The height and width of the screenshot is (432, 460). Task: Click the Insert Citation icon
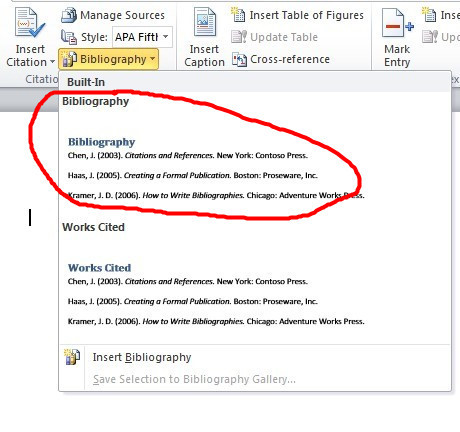[x=30, y=23]
